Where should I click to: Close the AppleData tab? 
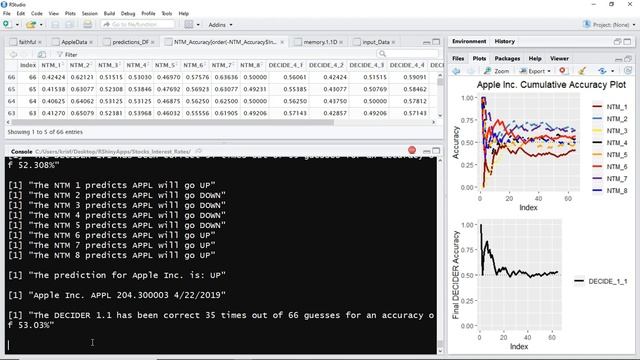[91, 42]
